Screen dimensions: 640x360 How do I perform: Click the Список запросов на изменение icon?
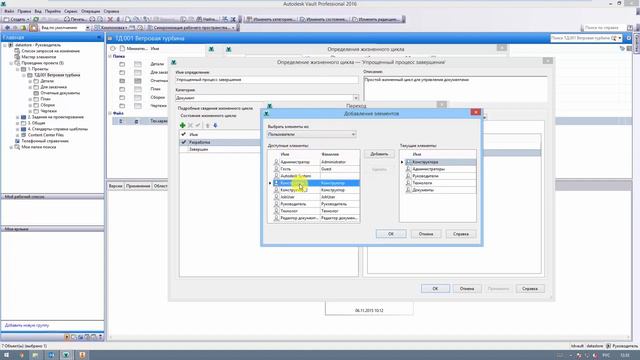(17, 51)
